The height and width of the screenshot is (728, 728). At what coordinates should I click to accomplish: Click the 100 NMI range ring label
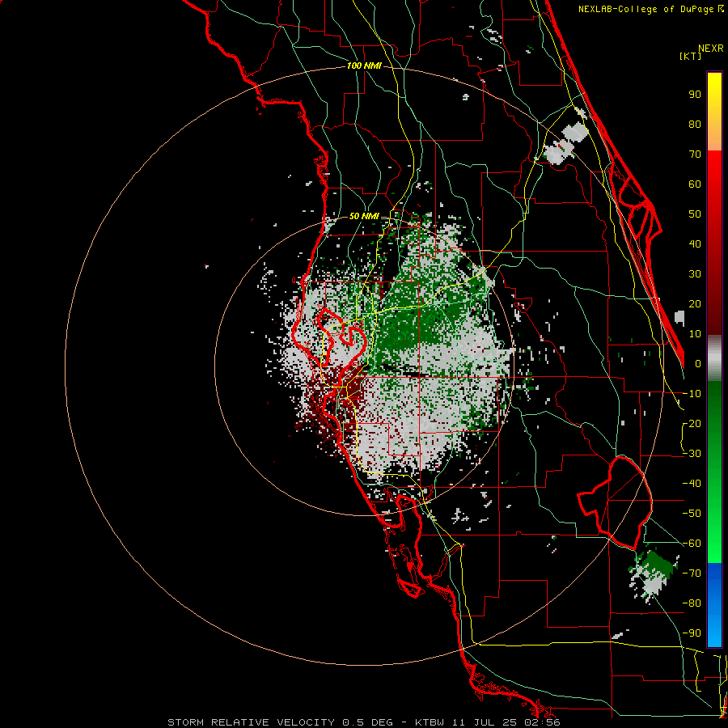click(364, 66)
